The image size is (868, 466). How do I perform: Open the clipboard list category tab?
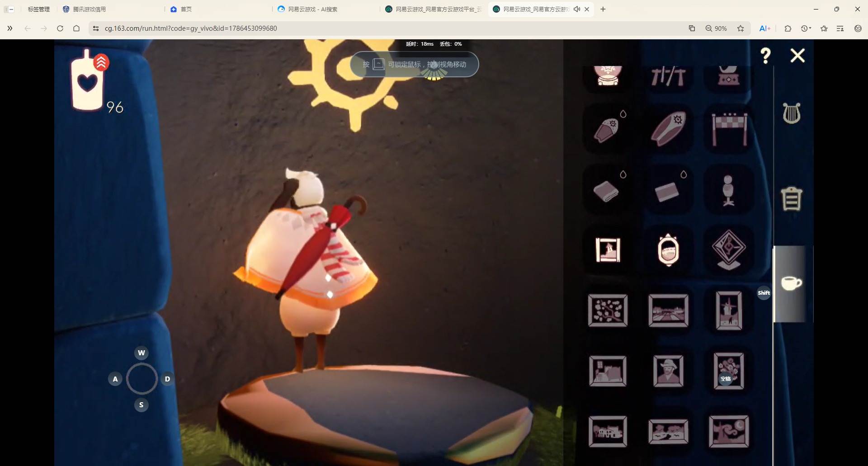coord(792,198)
